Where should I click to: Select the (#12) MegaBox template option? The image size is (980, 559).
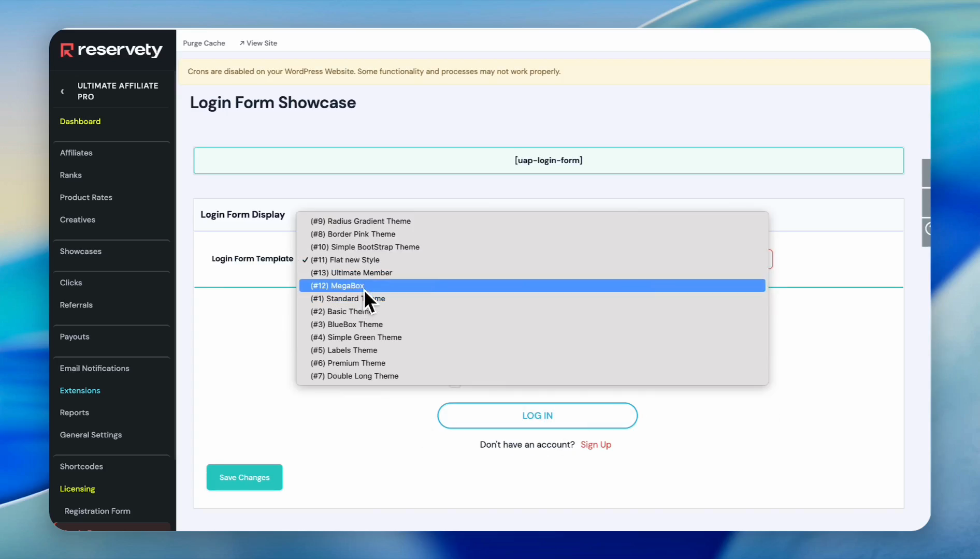point(337,286)
